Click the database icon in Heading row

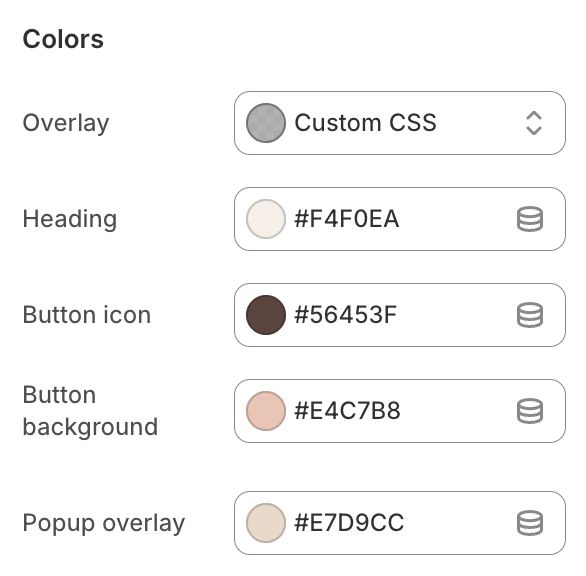(x=530, y=219)
